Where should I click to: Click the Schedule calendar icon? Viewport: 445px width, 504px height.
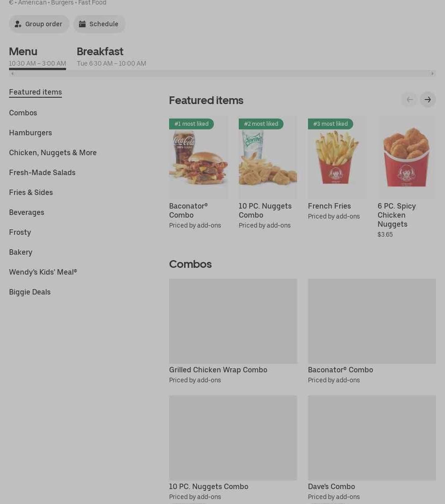(82, 24)
